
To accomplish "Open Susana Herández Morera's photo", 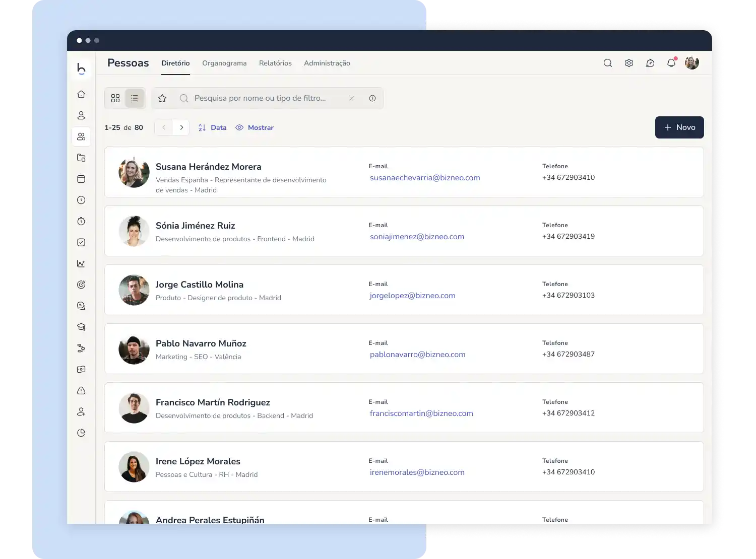I will pyautogui.click(x=134, y=172).
